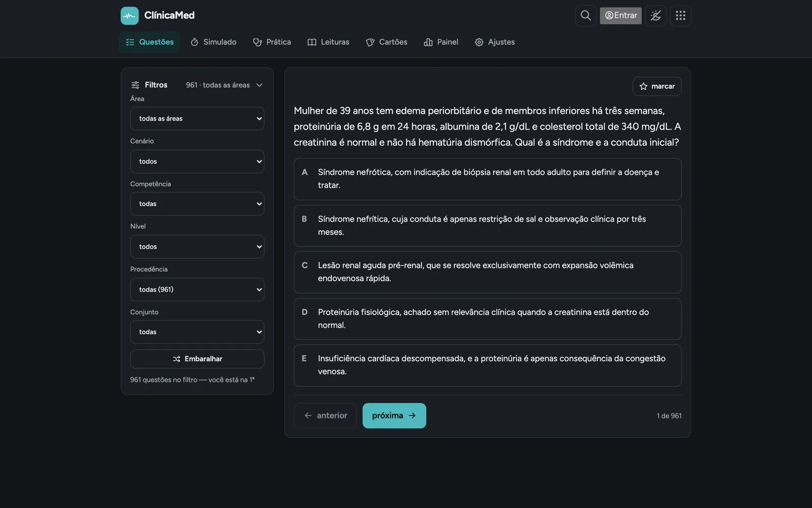Expand the Competência dropdown
Viewport: 812px width, 508px height.
pyautogui.click(x=197, y=204)
